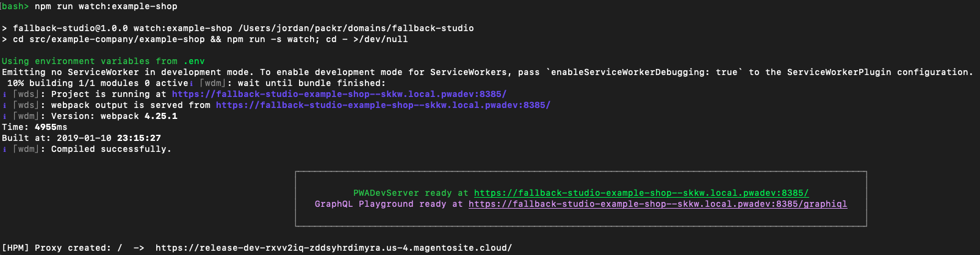Open the "webpack output is served from" URL

(x=383, y=106)
